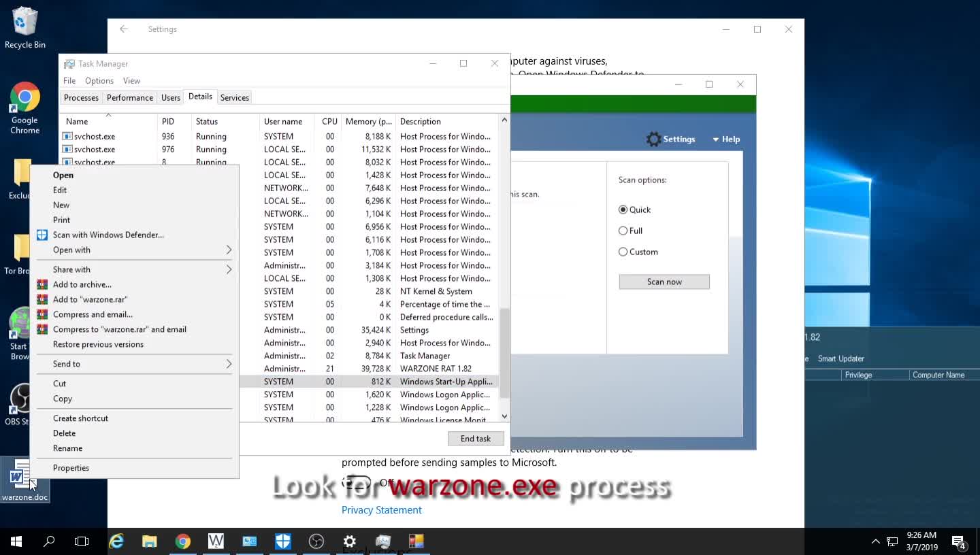Switch to Chrome in the taskbar
The height and width of the screenshot is (555, 980).
tap(182, 541)
